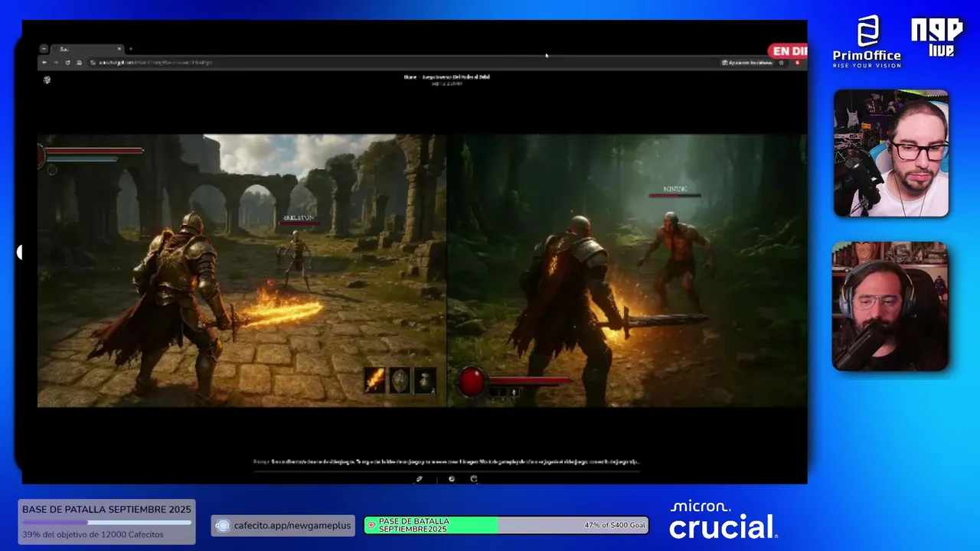Screen dimensions: 980x551
Task: Open the browser home page icon
Action: pyautogui.click(x=79, y=63)
